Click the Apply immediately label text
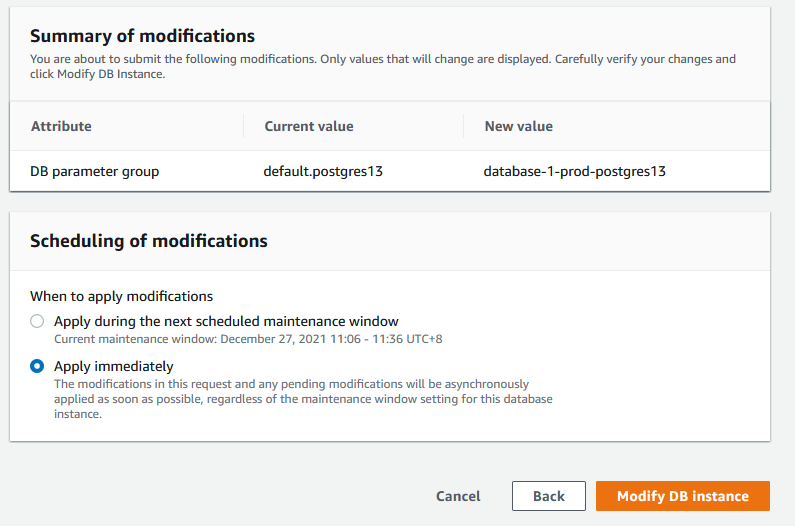The image size is (795, 526). coord(113,366)
